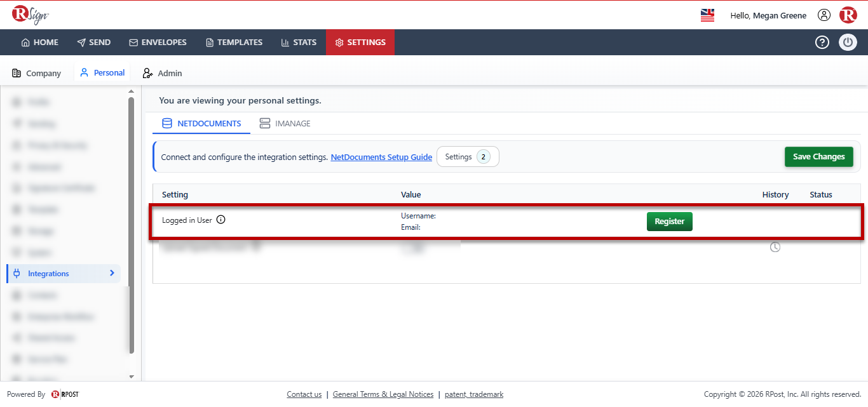The height and width of the screenshot is (407, 868).
Task: Click the sidebar scrollbar down arrow
Action: click(132, 377)
